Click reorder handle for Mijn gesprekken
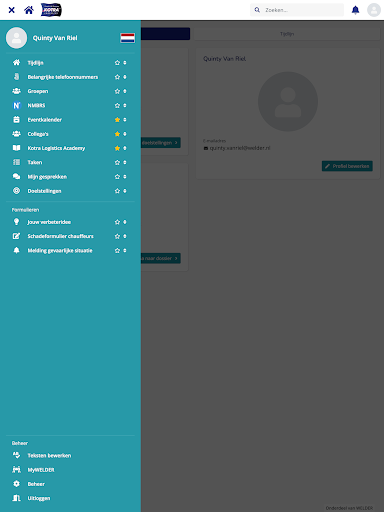 (x=125, y=177)
